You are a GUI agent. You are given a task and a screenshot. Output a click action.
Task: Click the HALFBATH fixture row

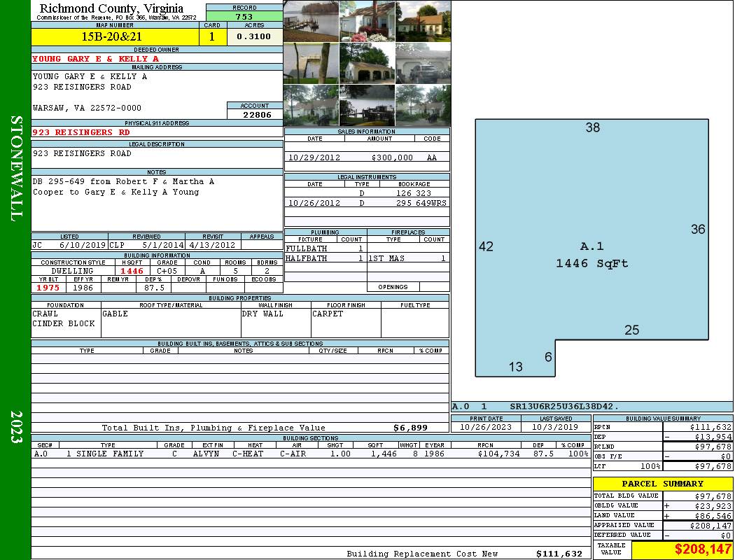(325, 258)
